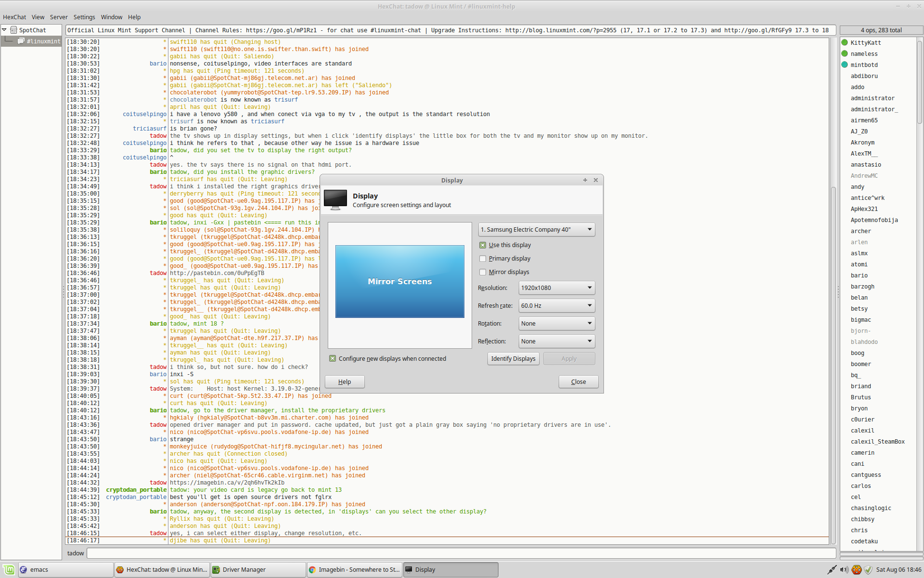Click the SpotChat server icon in the channel tree

[14, 30]
